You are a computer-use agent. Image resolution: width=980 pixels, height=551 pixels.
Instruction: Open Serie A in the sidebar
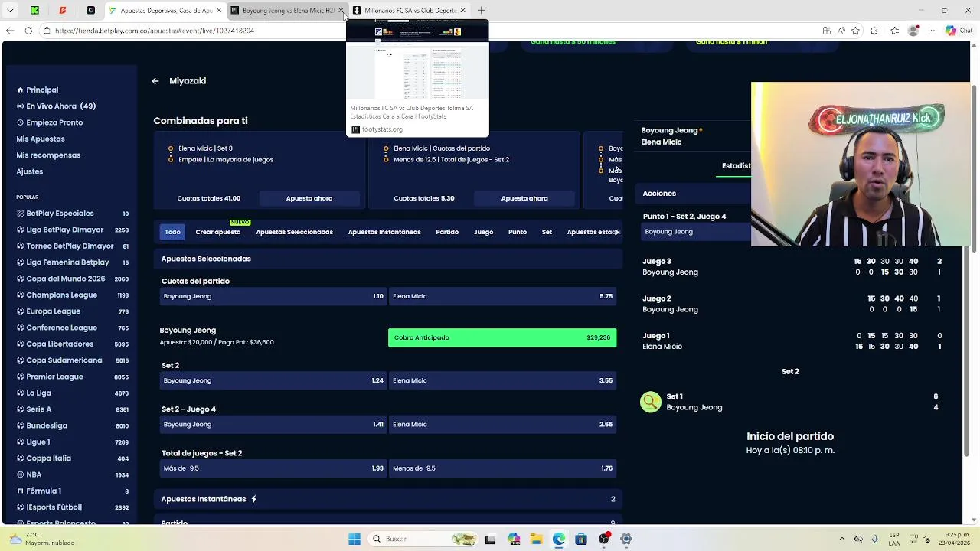click(39, 409)
